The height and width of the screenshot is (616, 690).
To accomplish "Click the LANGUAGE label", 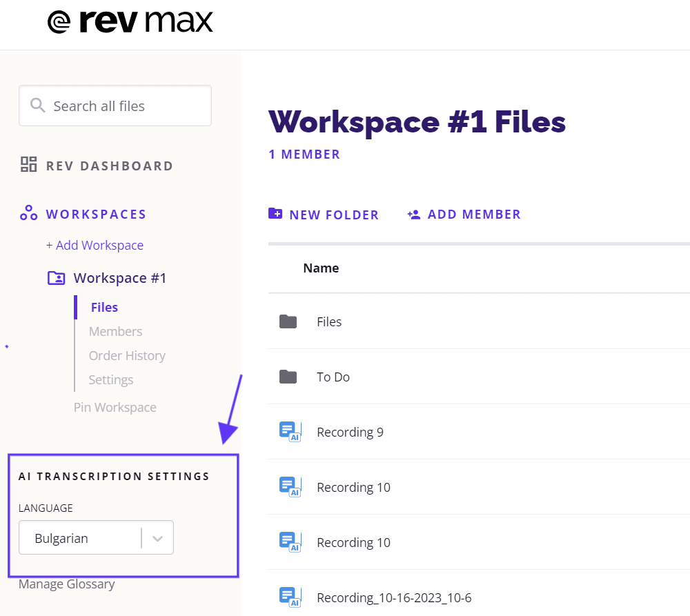I will click(46, 508).
